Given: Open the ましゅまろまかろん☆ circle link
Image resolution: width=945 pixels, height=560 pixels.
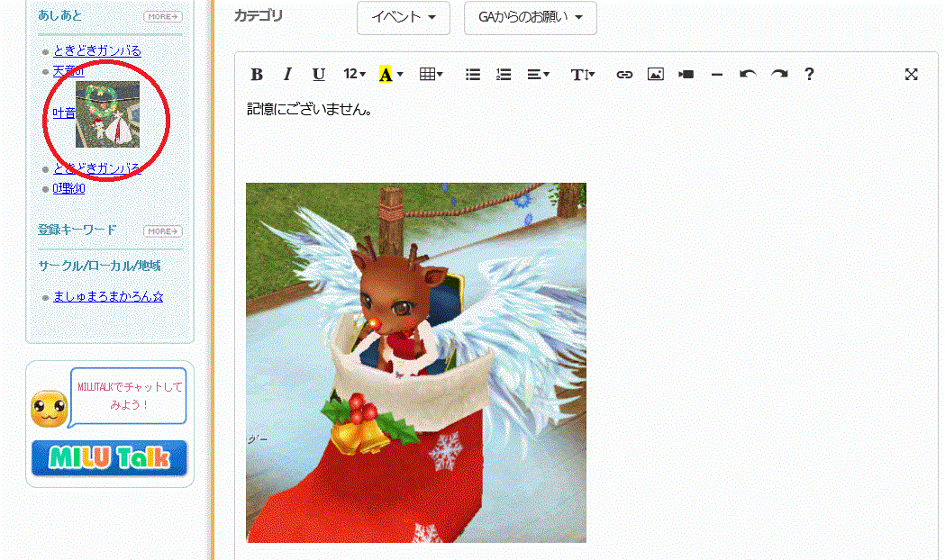Looking at the screenshot, I should tap(108, 297).
